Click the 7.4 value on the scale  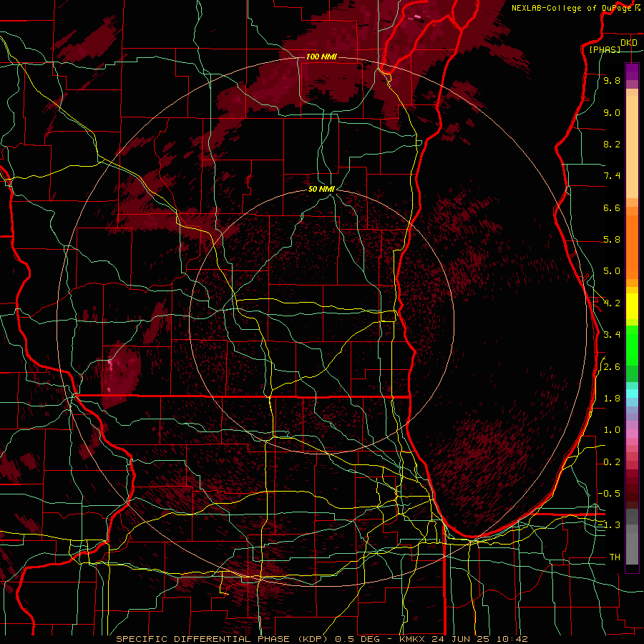point(612,176)
